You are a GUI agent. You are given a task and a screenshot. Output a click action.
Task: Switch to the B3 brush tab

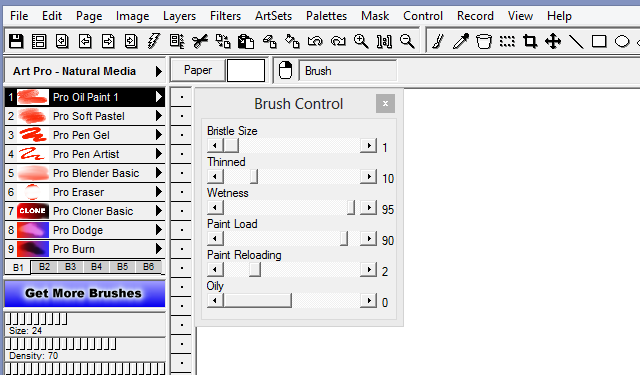[x=70, y=267]
